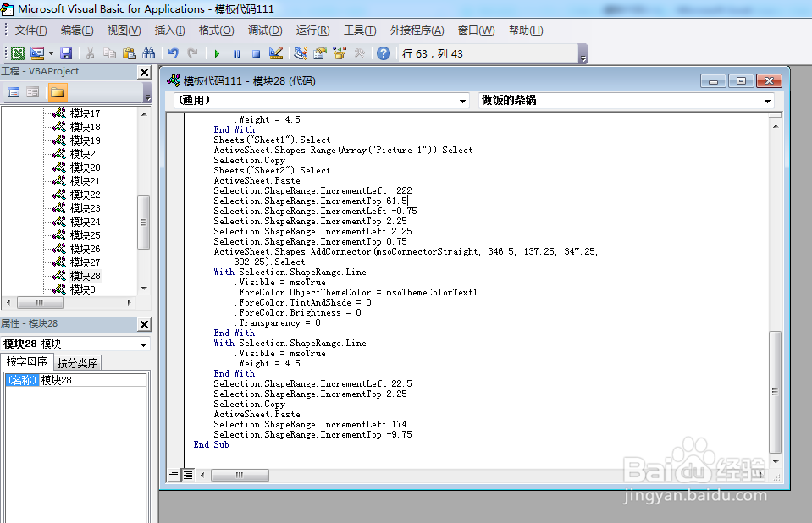The image size is (812, 523).
Task: Open the 模块28 模块 object dropdown
Action: tap(143, 344)
